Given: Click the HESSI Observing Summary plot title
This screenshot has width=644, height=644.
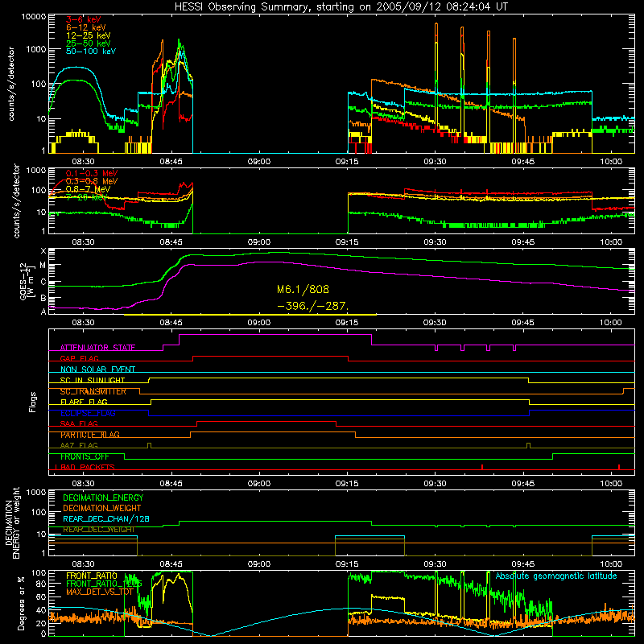Looking at the screenshot, I should click(x=341, y=7).
